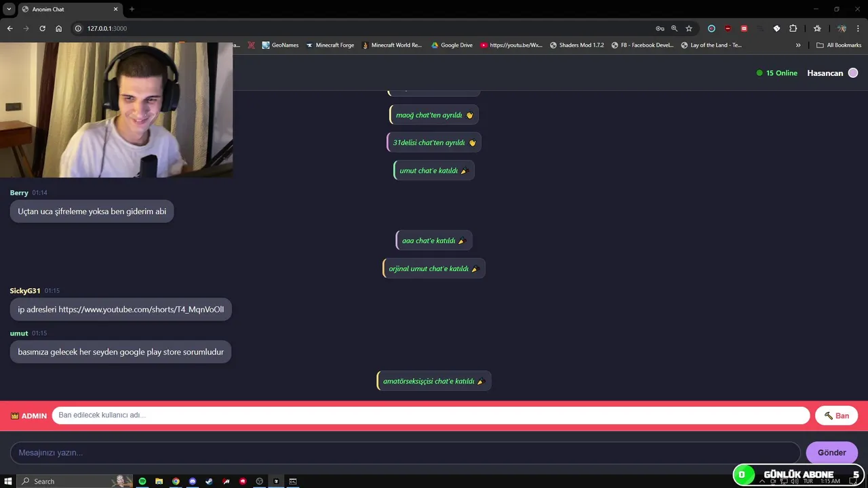Open Chrome from the taskbar
This screenshot has width=868, height=488.
coord(176,481)
